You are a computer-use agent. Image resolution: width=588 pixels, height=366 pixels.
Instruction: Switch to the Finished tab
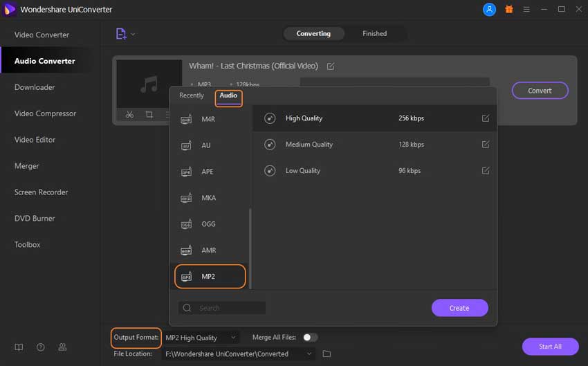tap(374, 33)
